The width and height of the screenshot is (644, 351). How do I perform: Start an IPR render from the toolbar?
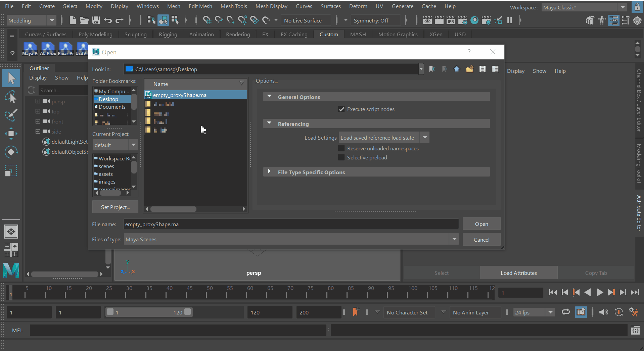pos(451,20)
